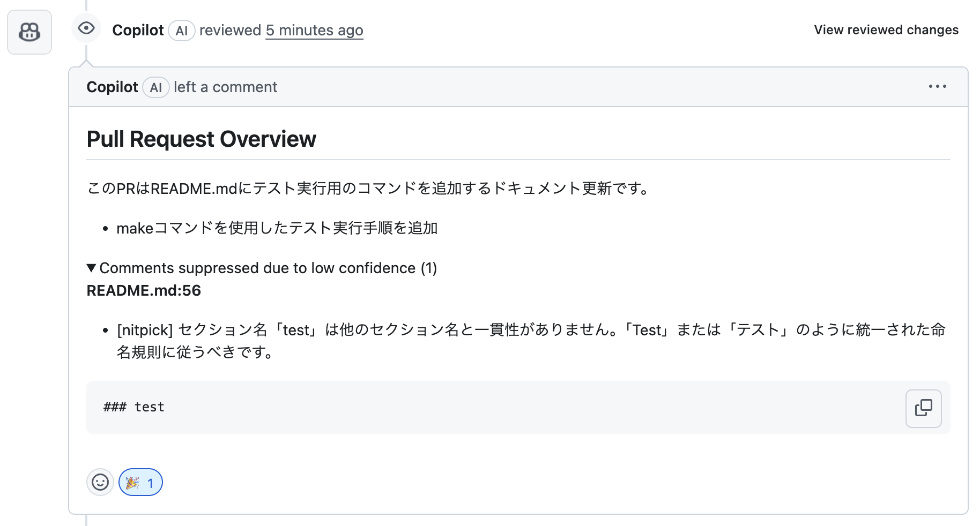Select the eye review icon beside Copilot
Viewport: 980px width, 526px height.
click(86, 28)
